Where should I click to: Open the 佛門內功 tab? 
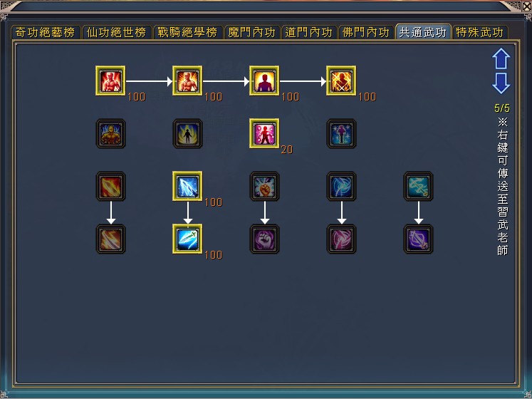(366, 32)
